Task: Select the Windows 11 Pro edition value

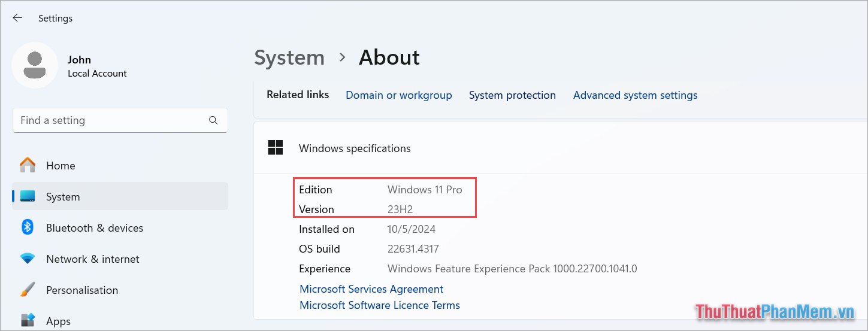Action: [x=425, y=190]
